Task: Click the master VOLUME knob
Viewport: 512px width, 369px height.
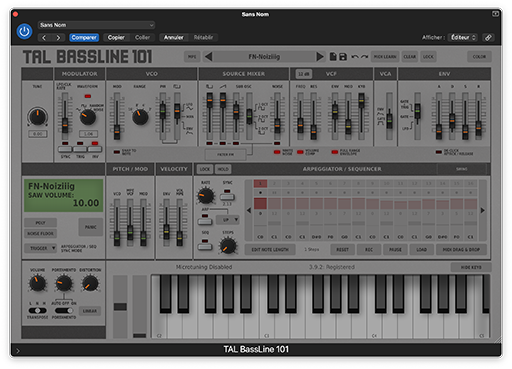Action: (37, 284)
